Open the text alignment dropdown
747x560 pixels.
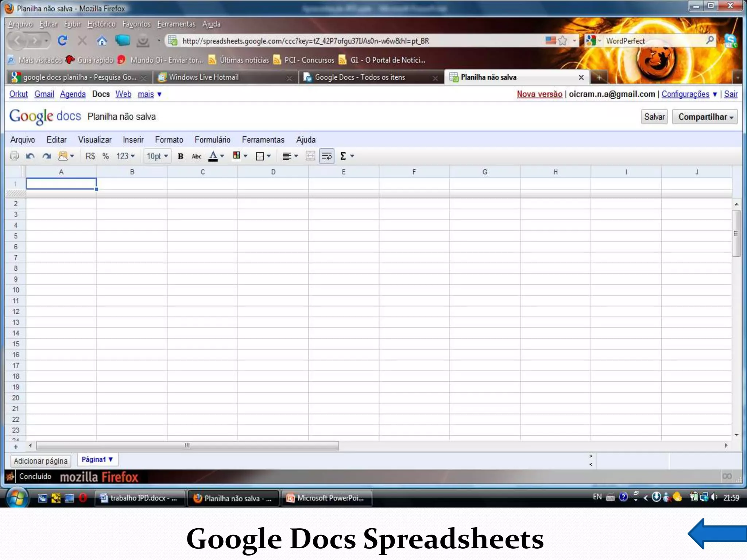tap(290, 156)
